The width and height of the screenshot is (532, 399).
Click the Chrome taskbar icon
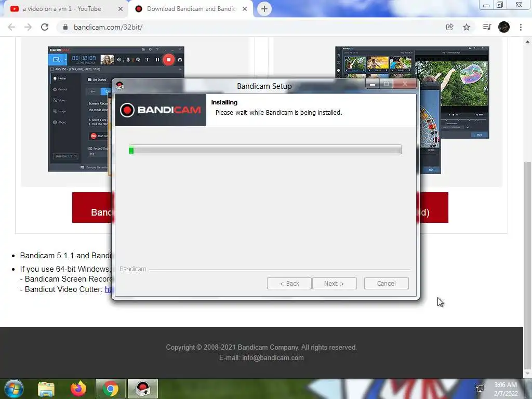[110, 389]
